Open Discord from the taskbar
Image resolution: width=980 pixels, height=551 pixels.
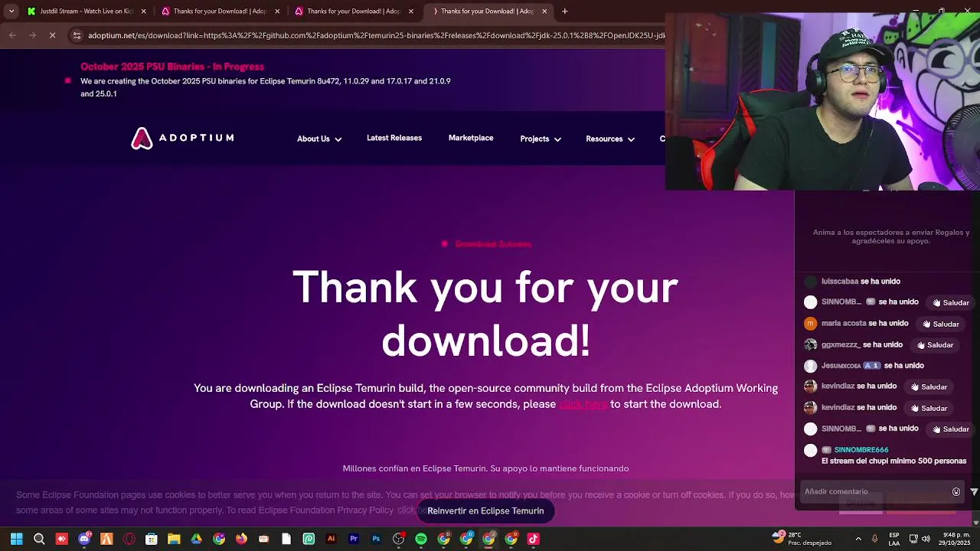point(84,539)
